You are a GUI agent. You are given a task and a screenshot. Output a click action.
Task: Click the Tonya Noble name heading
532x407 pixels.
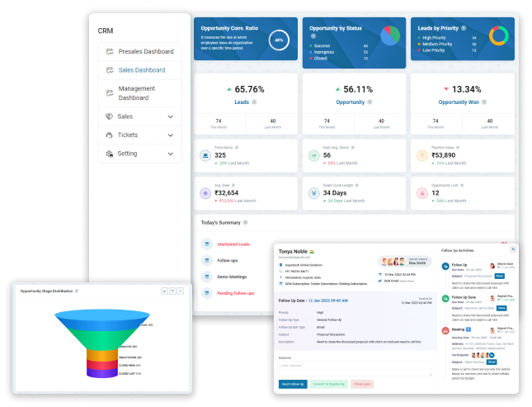[x=293, y=252]
